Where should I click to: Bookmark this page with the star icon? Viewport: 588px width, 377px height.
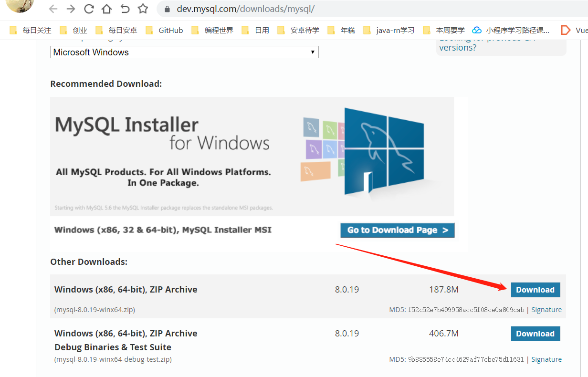click(x=143, y=9)
